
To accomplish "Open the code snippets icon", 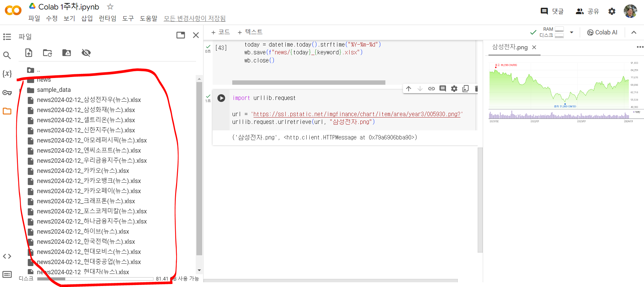I will [7, 256].
